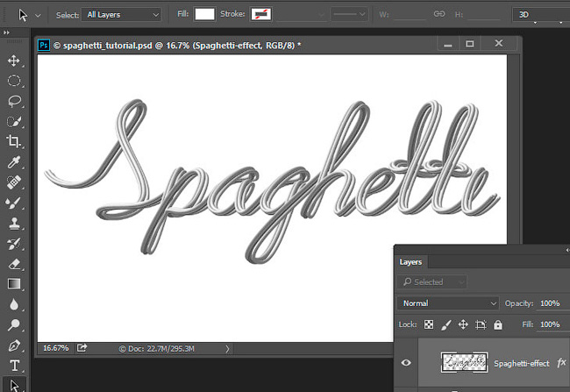570x392 pixels.
Task: Select the Crop tool
Action: (14, 141)
